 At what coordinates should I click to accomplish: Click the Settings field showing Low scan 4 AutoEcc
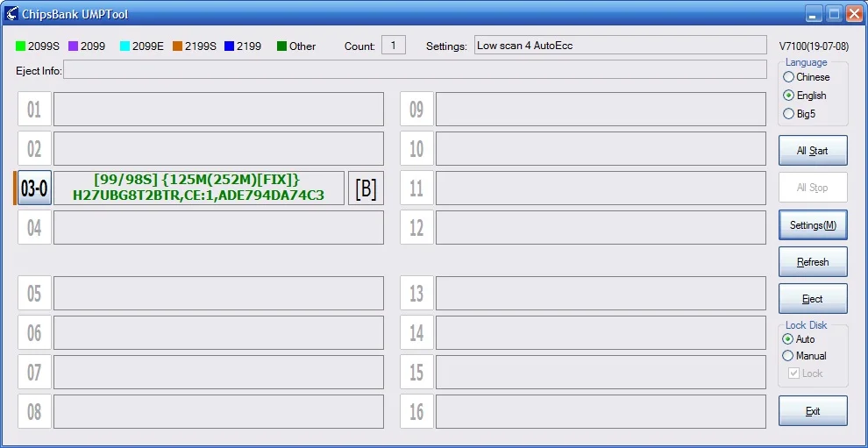(620, 46)
